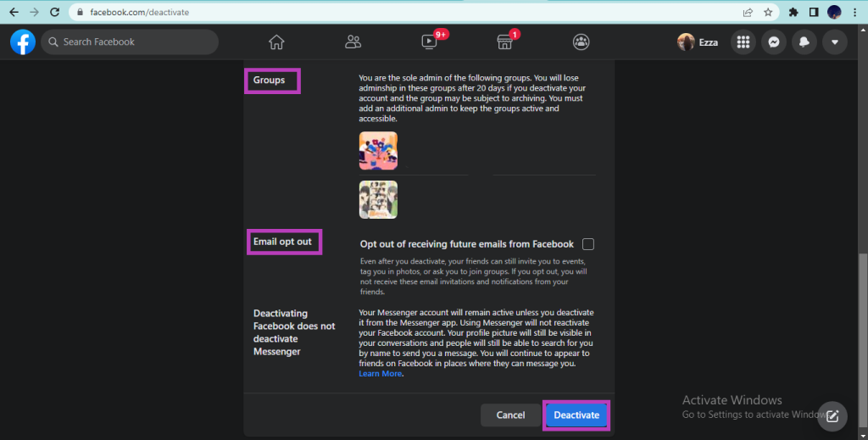
Task: Open the Home feed icon
Action: [276, 42]
